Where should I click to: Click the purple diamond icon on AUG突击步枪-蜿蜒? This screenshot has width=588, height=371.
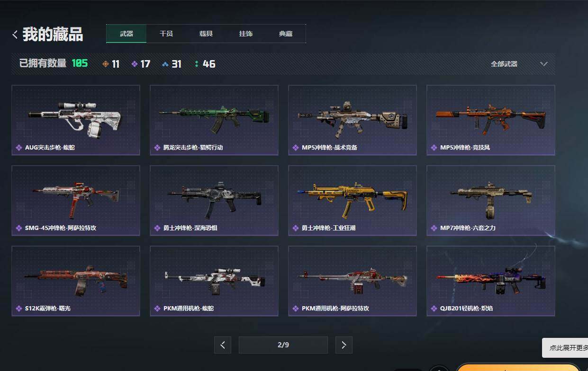tap(19, 148)
